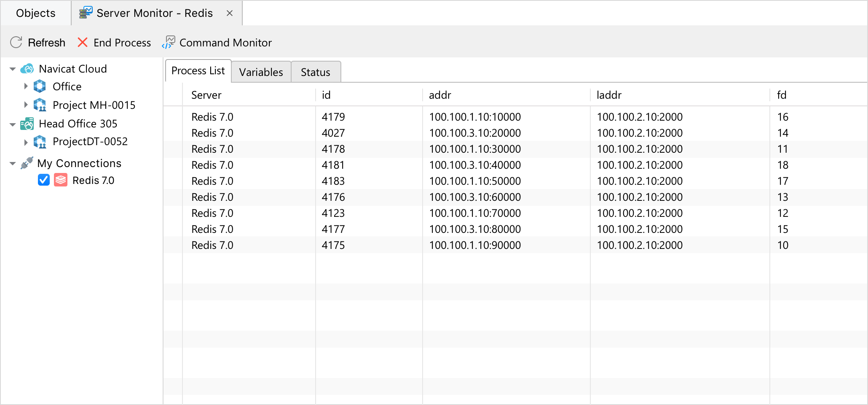868x405 pixels.
Task: Switch to the Variables tab
Action: click(261, 72)
